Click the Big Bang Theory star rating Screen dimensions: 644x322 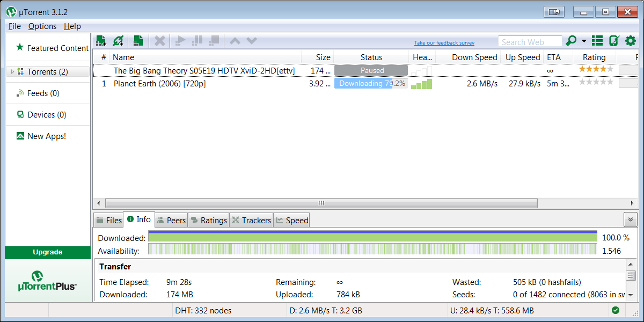point(595,70)
